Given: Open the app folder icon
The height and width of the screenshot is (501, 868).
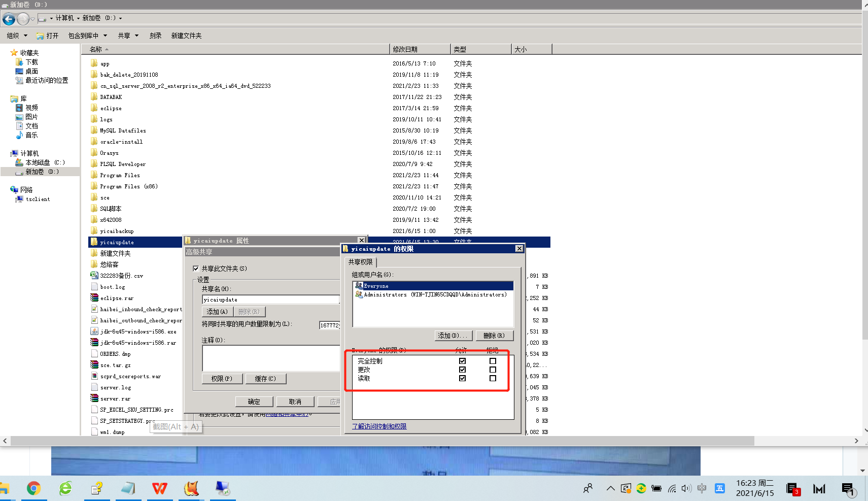Looking at the screenshot, I should [94, 63].
